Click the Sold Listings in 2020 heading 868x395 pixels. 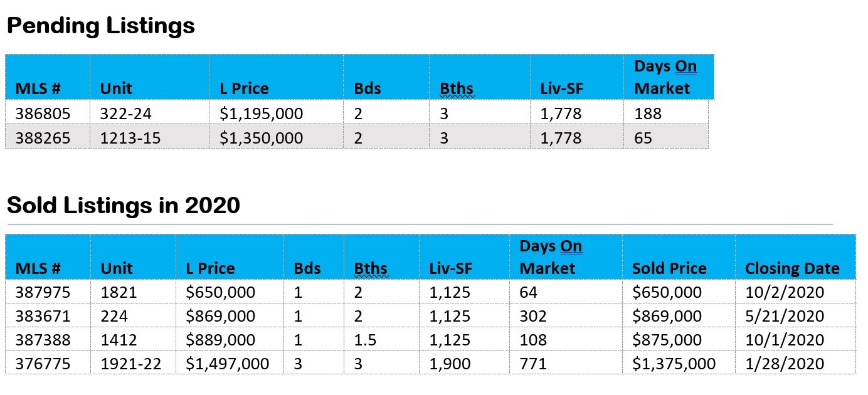(x=124, y=205)
